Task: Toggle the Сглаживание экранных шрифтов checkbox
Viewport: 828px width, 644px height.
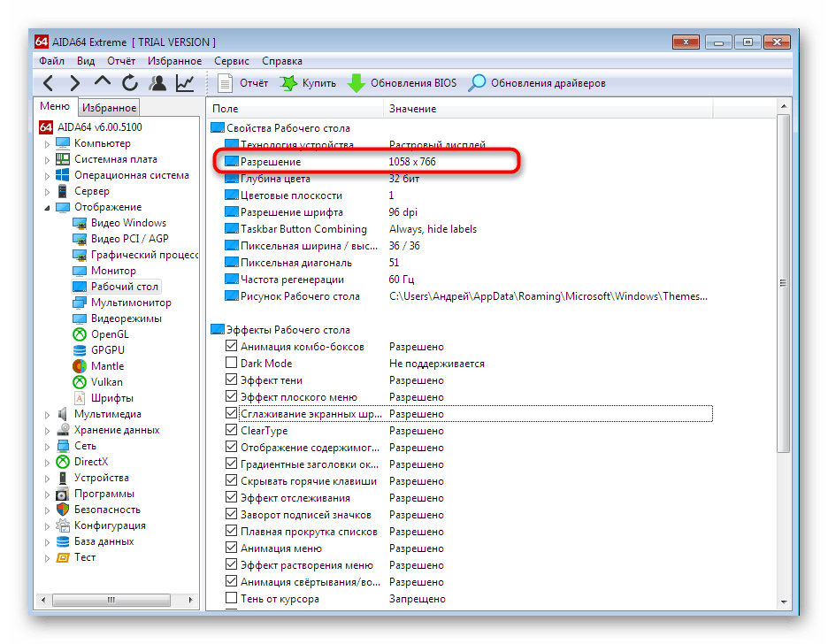Action: (231, 413)
